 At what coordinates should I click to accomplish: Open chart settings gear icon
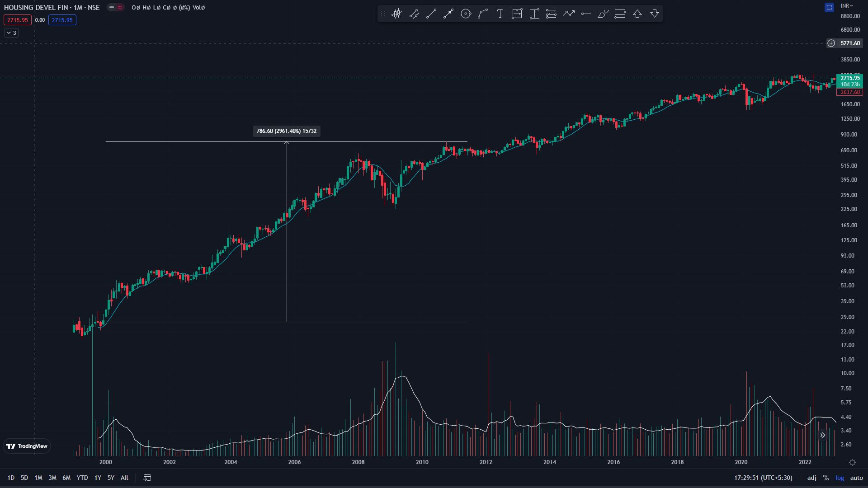click(852, 462)
